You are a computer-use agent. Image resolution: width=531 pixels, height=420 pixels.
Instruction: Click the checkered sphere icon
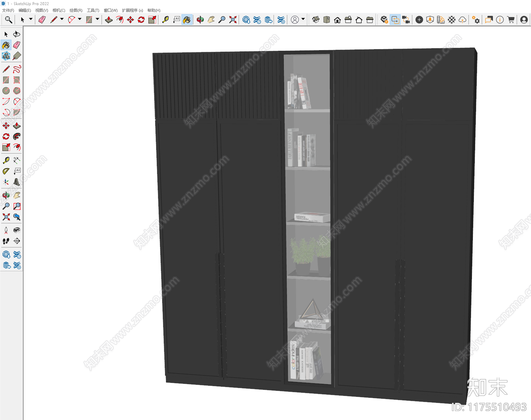click(452, 20)
